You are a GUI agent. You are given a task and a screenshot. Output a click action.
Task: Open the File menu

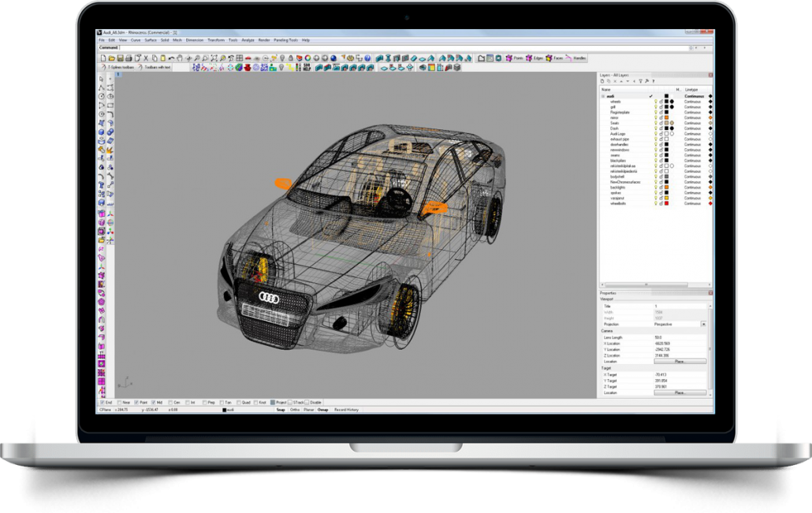[102, 40]
